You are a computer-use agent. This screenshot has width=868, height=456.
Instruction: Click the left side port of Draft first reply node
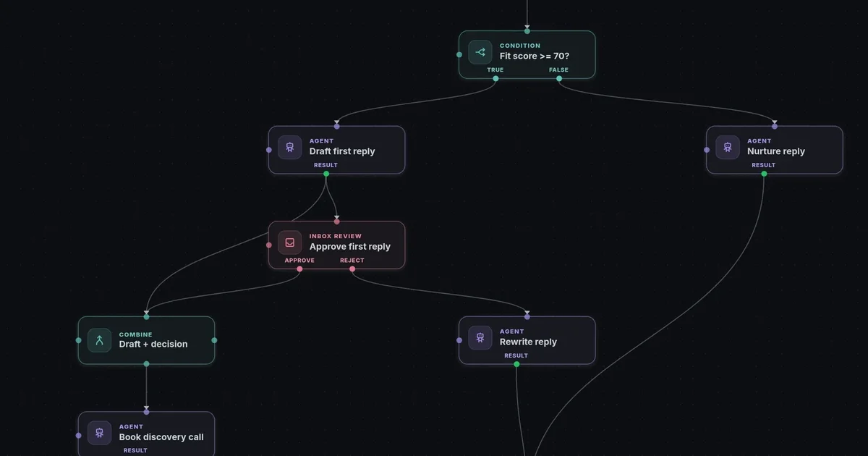pyautogui.click(x=269, y=150)
